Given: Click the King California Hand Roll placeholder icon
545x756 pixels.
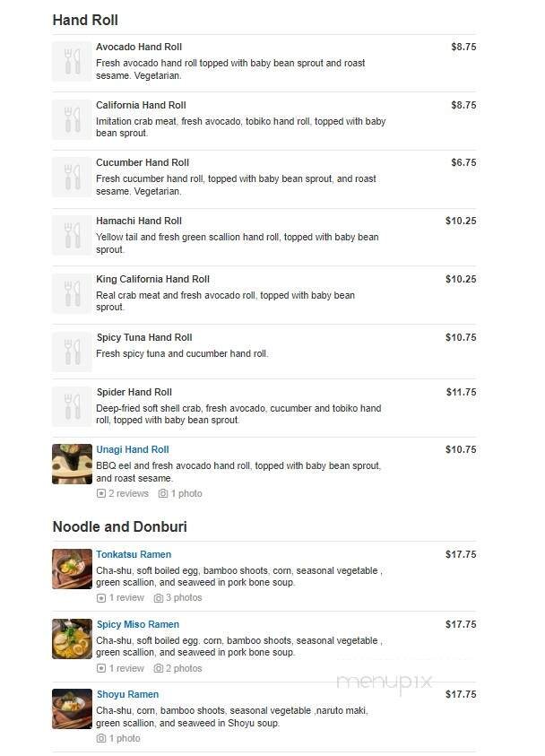Looking at the screenshot, I should pyautogui.click(x=72, y=293).
